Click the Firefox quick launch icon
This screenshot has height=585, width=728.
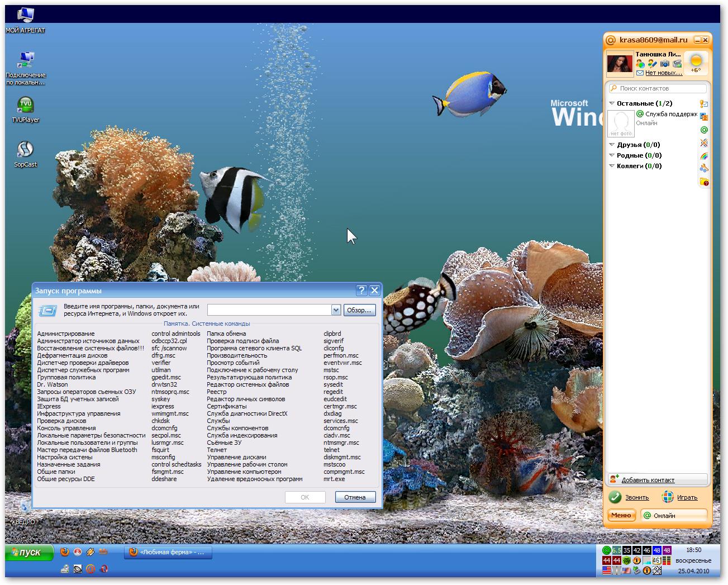(65, 551)
